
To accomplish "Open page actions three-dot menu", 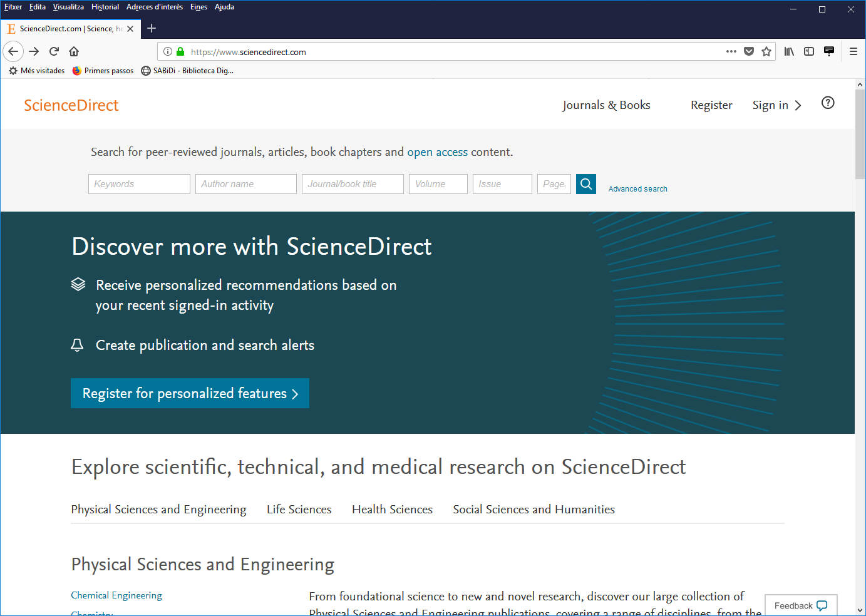I will click(731, 51).
